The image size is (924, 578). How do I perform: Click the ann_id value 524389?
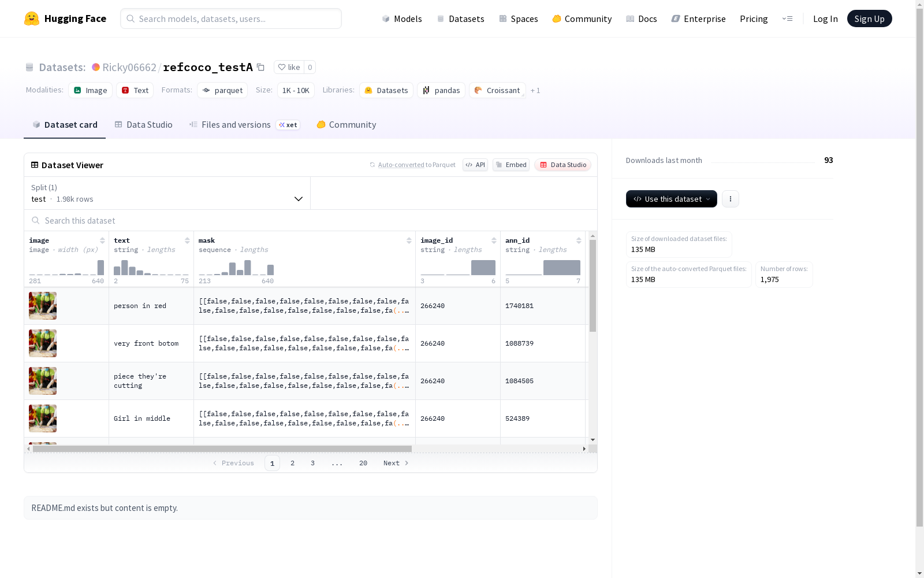click(x=517, y=418)
